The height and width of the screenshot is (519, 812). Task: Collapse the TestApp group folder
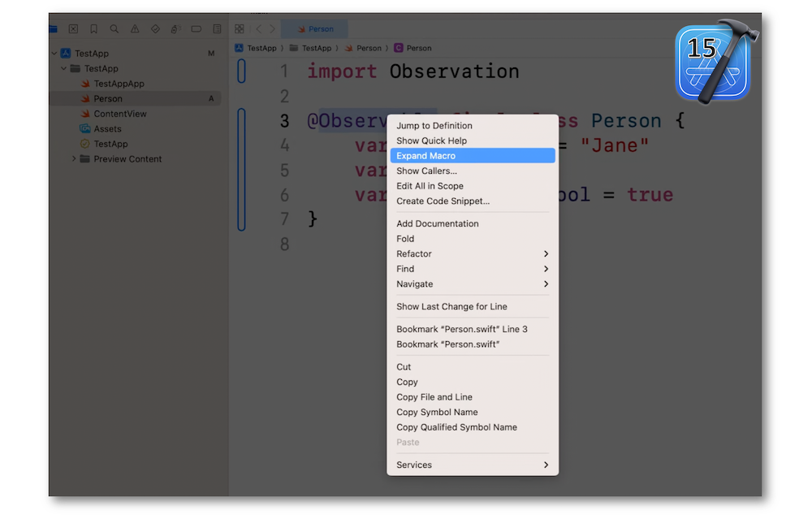point(63,68)
